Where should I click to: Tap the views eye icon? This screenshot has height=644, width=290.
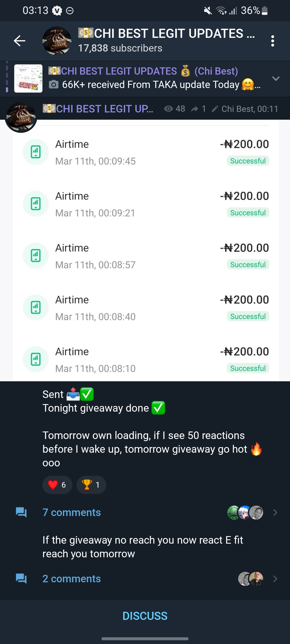(168, 109)
